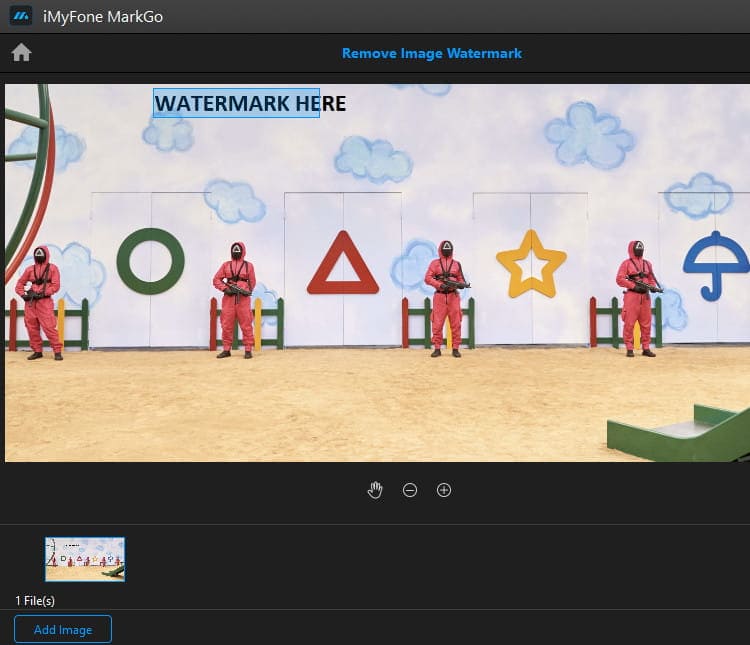Click the iMyFone MarkGo title text

tap(103, 17)
